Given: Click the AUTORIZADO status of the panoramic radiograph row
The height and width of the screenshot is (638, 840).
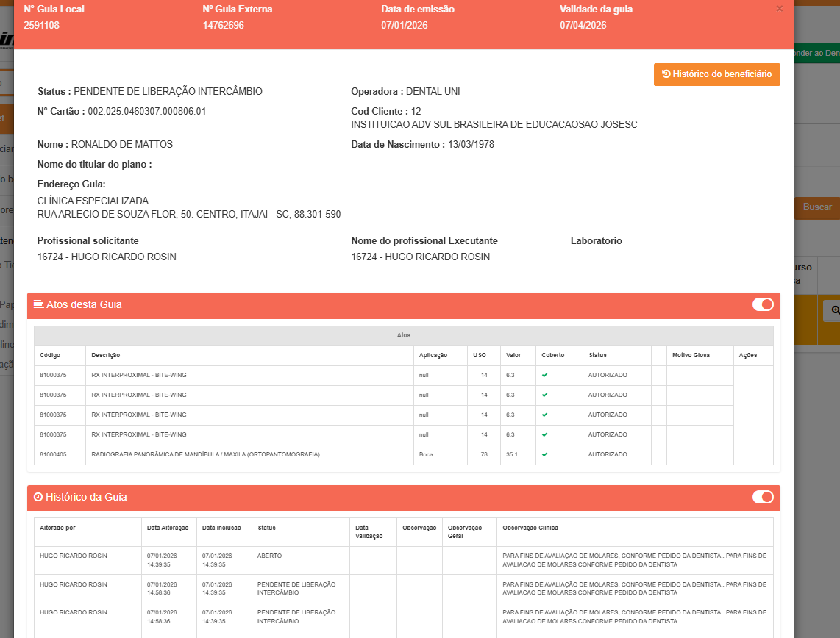Looking at the screenshot, I should click(608, 454).
